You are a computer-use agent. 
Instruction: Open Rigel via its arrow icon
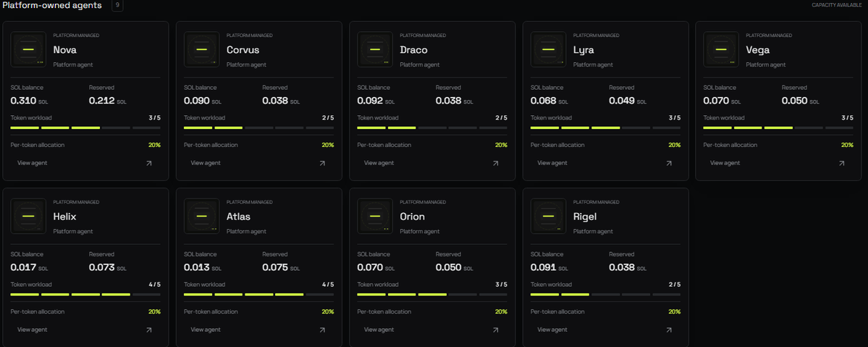669,330
